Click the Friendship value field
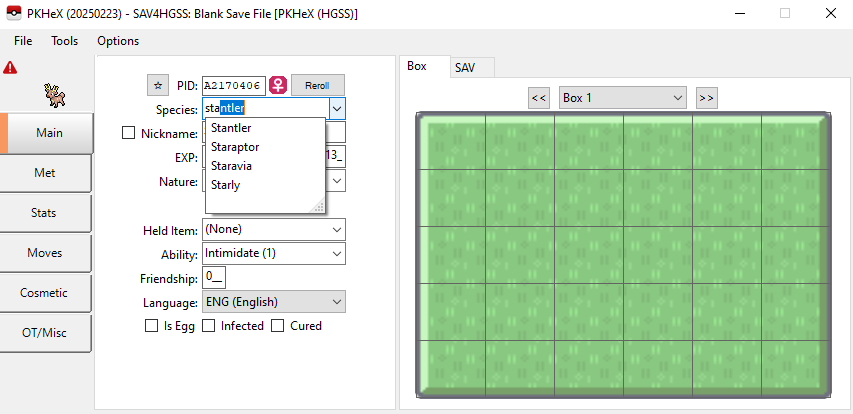Image resolution: width=853 pixels, height=414 pixels. pyautogui.click(x=215, y=277)
